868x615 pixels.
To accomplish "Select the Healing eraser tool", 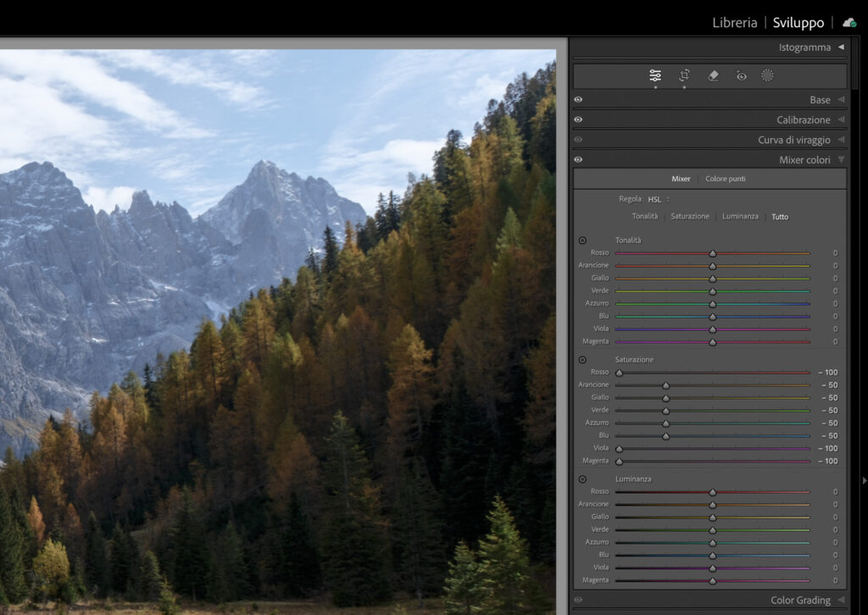I will point(713,75).
